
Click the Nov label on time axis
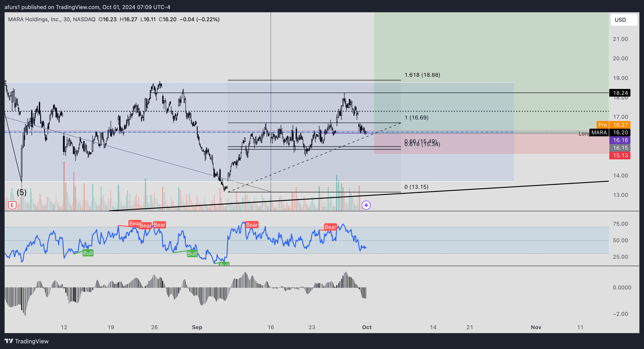536,327
